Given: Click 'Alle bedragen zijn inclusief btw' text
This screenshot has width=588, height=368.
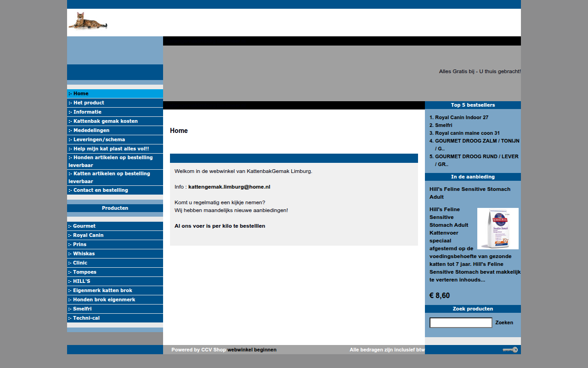Looking at the screenshot, I should [387, 350].
